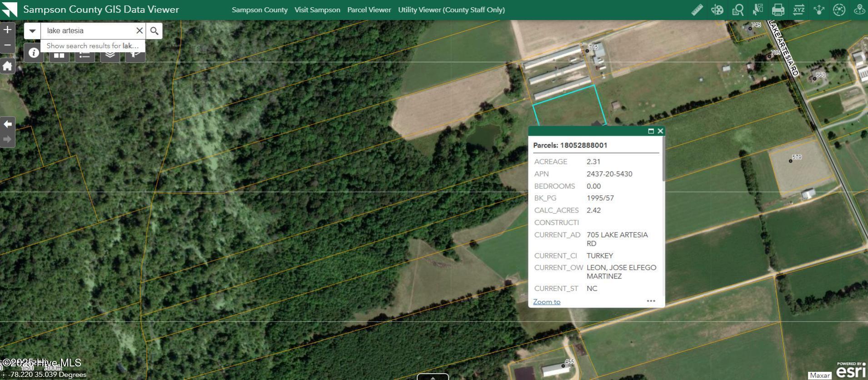Return to the default Home extent
868x380 pixels.
coord(7,66)
